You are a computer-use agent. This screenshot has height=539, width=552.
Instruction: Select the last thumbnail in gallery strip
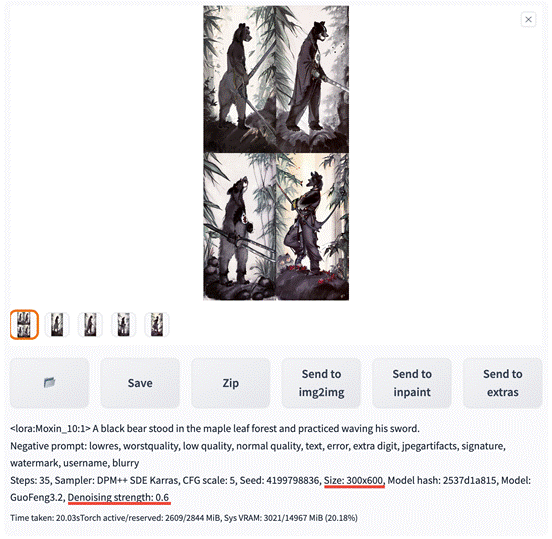157,325
